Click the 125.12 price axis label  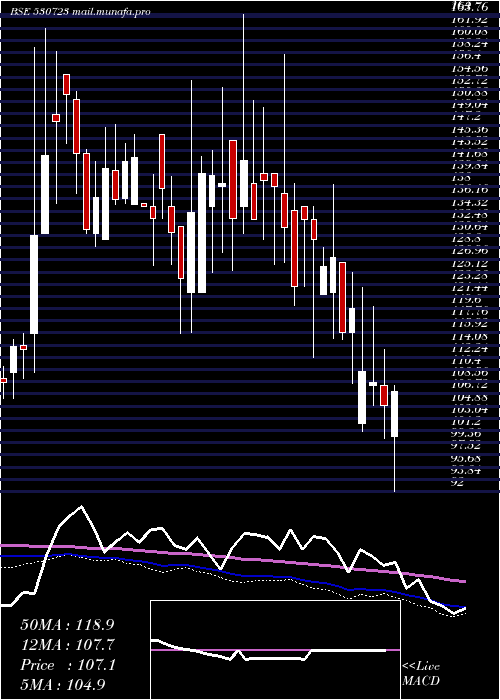[x=471, y=263]
